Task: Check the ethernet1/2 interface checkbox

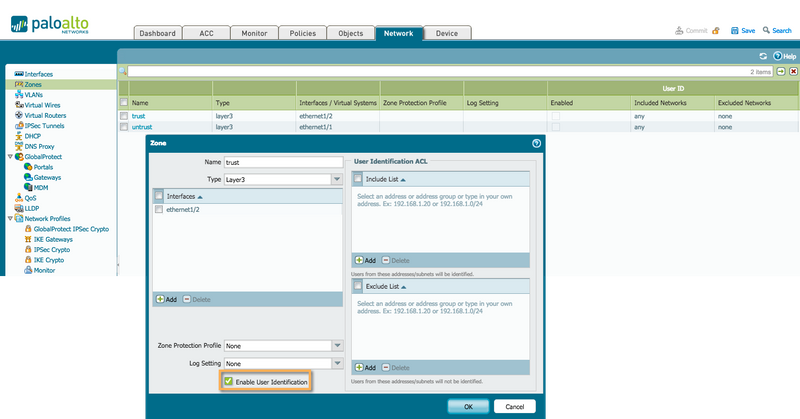Action: pyautogui.click(x=159, y=209)
